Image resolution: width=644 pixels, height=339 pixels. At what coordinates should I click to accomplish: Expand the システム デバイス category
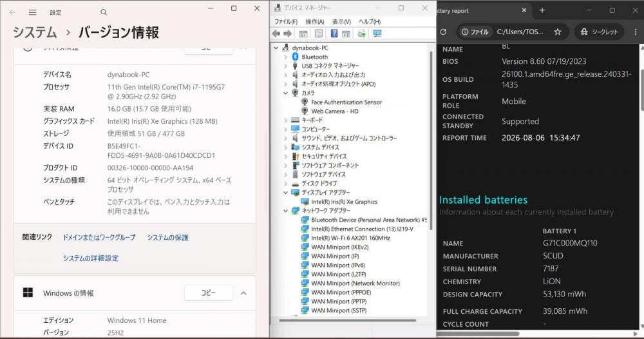(285, 147)
